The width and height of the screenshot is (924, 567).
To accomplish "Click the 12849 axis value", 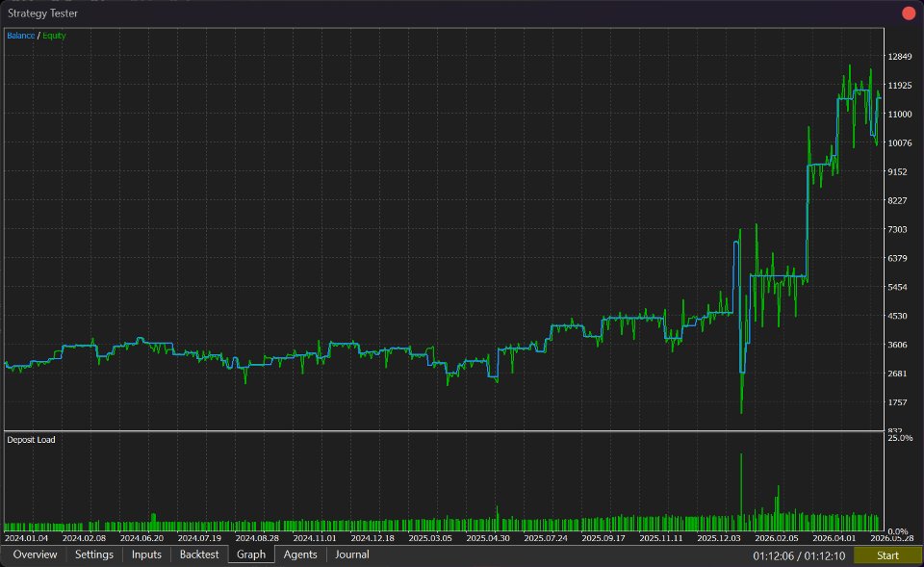I will tap(899, 57).
